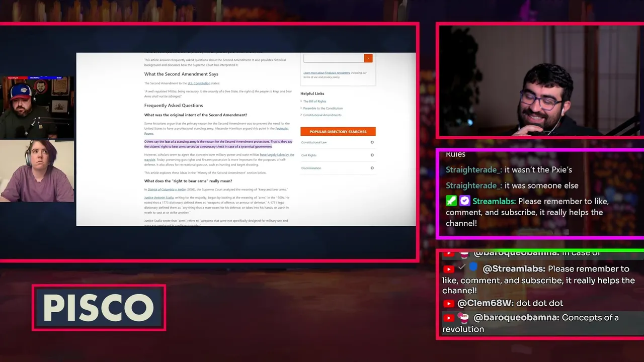This screenshot has width=644, height=362.
Task: Click the newsletter email input field
Action: [334, 58]
